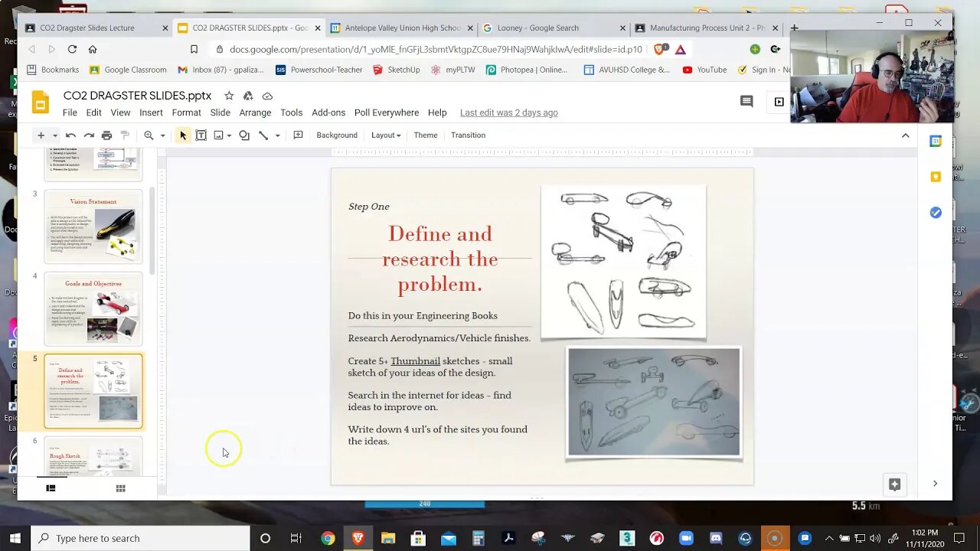The image size is (980, 551).
Task: Open the Slide menu
Action: (x=220, y=112)
